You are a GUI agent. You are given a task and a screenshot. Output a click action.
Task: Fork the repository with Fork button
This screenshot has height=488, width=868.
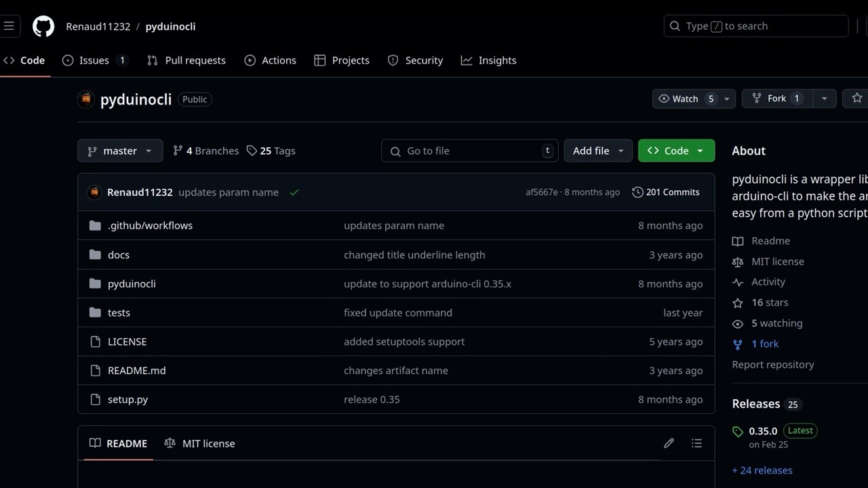[777, 98]
